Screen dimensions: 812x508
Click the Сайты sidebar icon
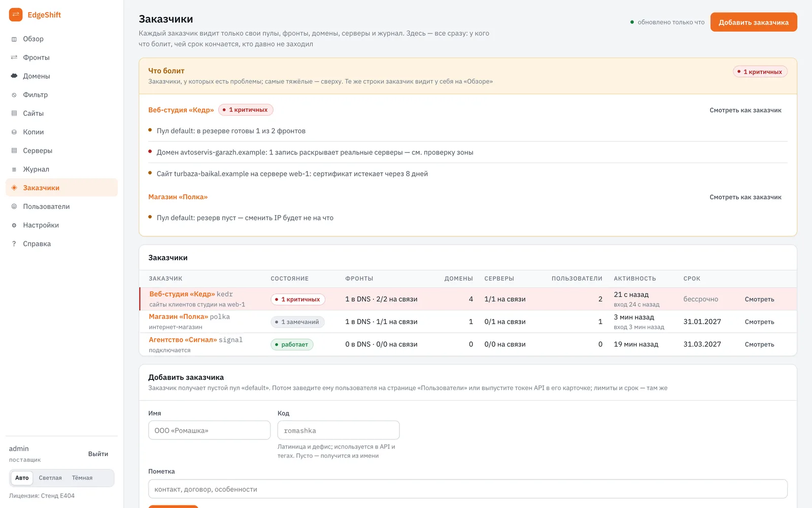(x=14, y=113)
